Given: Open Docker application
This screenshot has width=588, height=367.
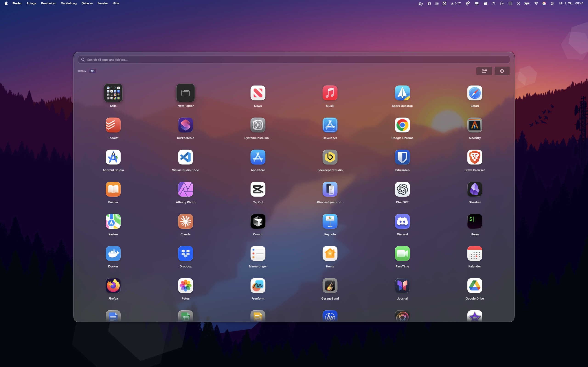Looking at the screenshot, I should click(x=113, y=254).
